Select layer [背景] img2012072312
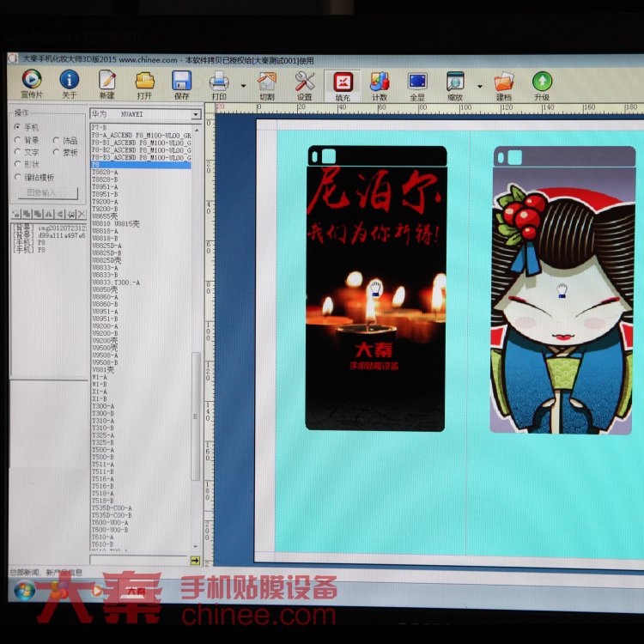Viewport: 644px width, 644px height. tap(49, 228)
